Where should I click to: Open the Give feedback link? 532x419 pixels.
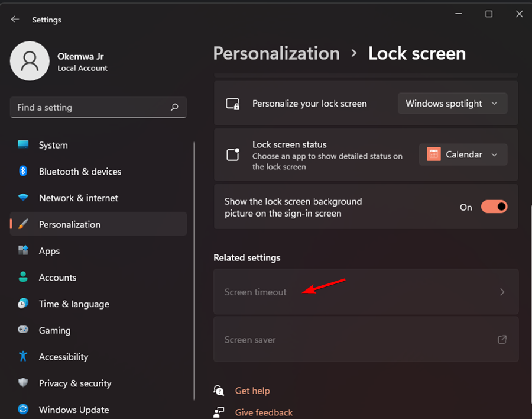point(264,412)
